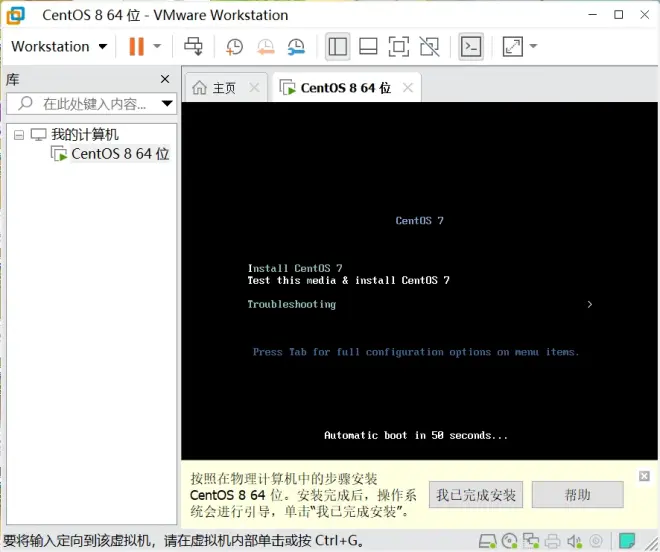Select CentOS 8 64 位 in the library tree
The height and width of the screenshot is (552, 660).
[x=120, y=154]
